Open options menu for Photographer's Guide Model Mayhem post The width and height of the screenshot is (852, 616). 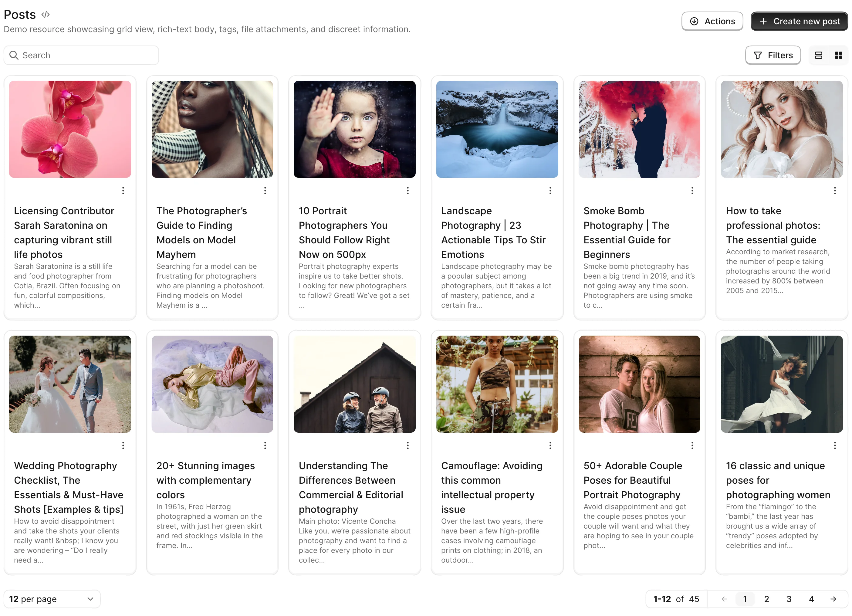coord(265,191)
